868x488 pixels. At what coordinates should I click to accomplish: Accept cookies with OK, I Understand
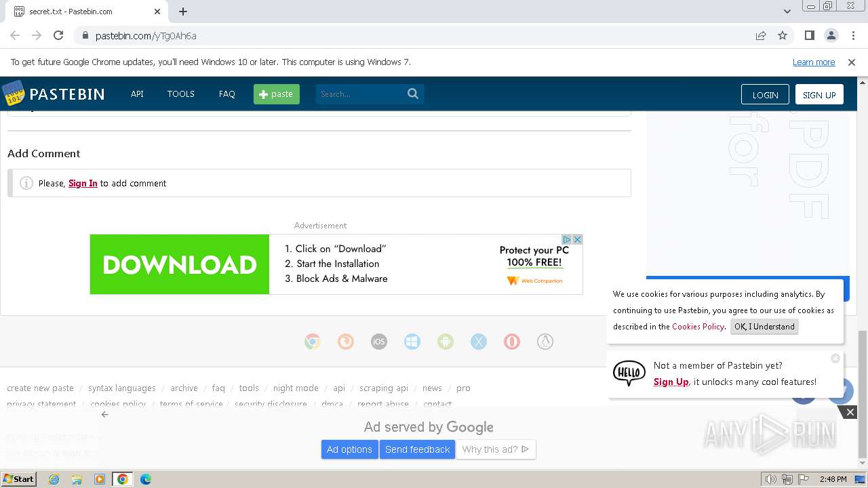coord(764,326)
